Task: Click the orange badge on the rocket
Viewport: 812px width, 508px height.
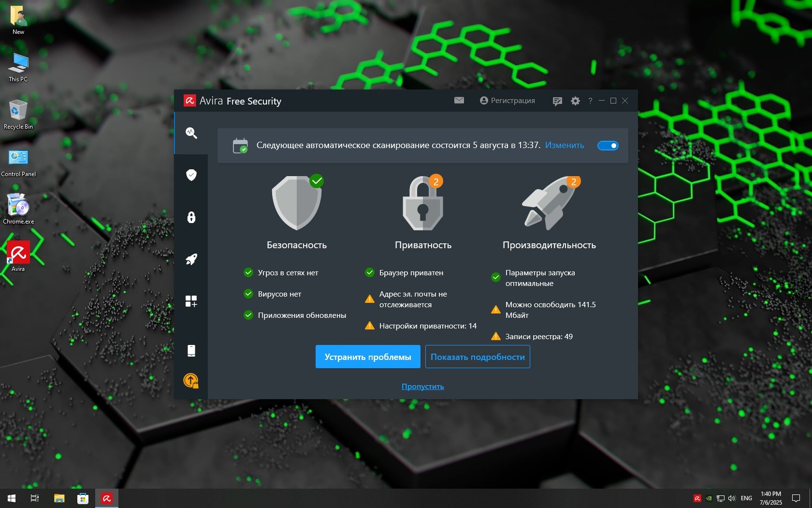Action: click(x=573, y=182)
